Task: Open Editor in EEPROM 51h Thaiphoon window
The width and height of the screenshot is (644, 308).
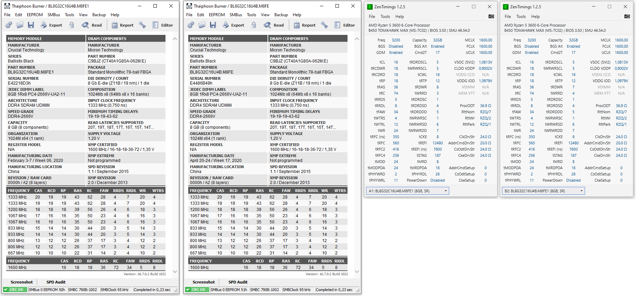Action: click(x=345, y=25)
